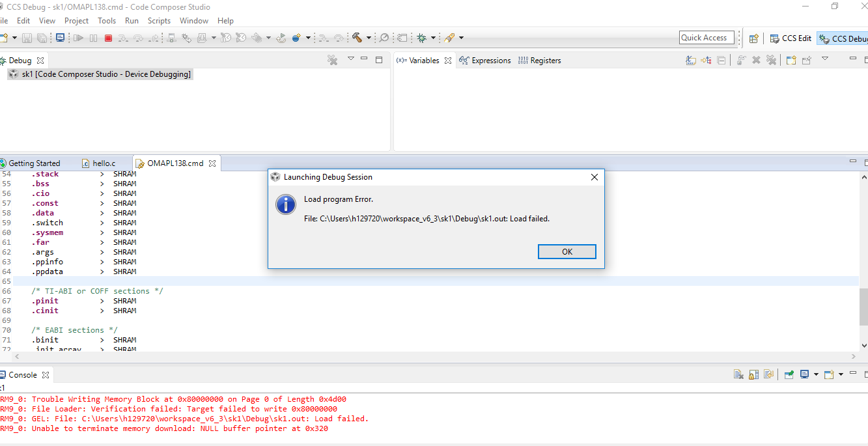Screen dimensions: 868x446
Task: Click the .stack section line in editor
Action: pyautogui.click(x=85, y=174)
